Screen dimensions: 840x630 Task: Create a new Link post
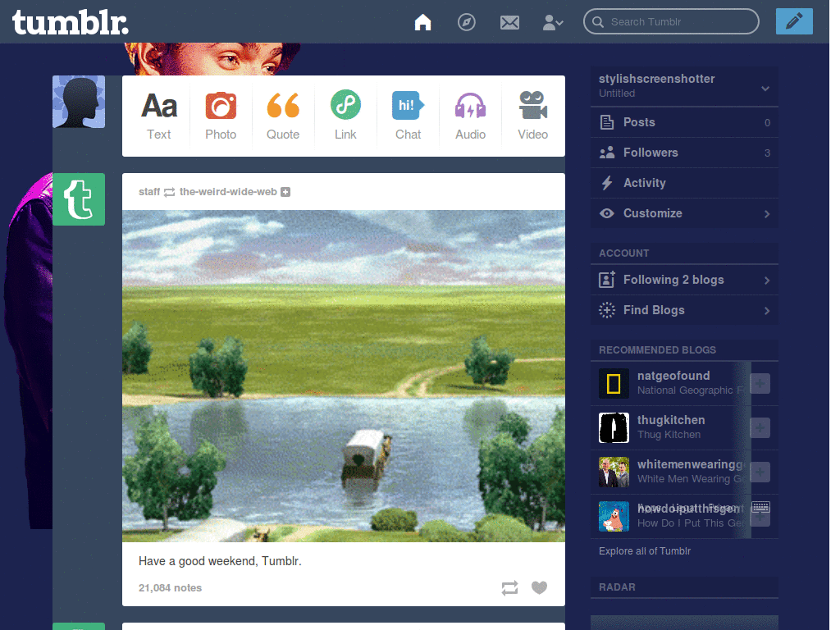click(x=345, y=116)
